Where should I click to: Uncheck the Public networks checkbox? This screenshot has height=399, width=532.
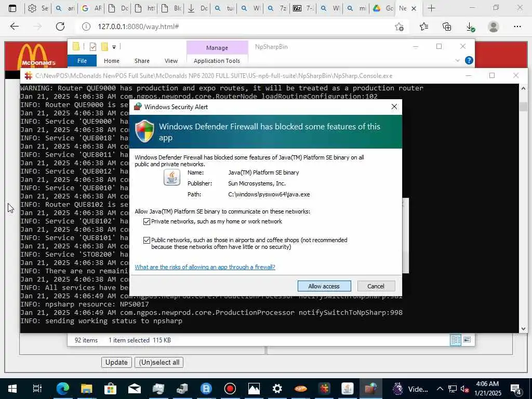tap(147, 240)
